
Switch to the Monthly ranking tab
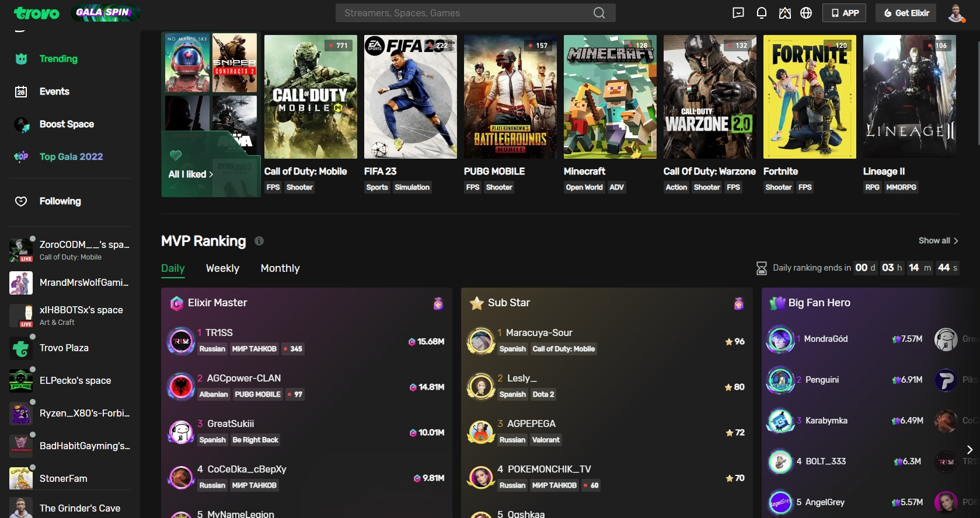pyautogui.click(x=280, y=268)
